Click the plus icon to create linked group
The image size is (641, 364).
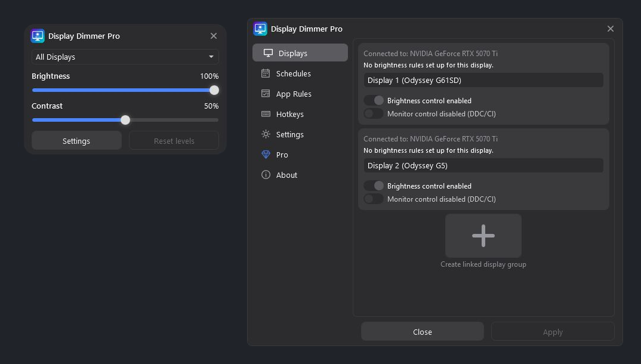coord(483,236)
